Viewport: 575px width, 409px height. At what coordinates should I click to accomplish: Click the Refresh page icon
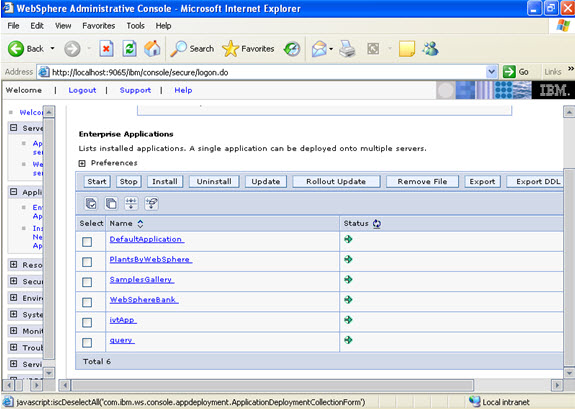click(x=129, y=48)
